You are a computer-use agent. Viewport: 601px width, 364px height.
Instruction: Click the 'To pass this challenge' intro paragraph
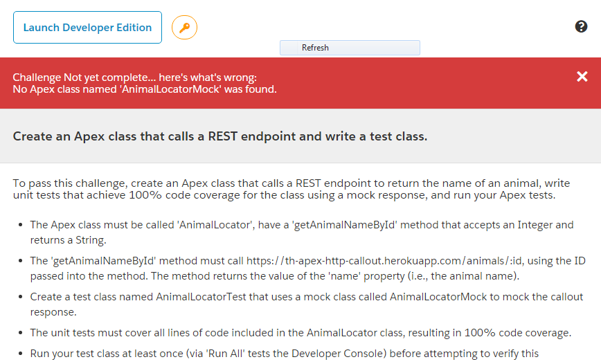[290, 190]
